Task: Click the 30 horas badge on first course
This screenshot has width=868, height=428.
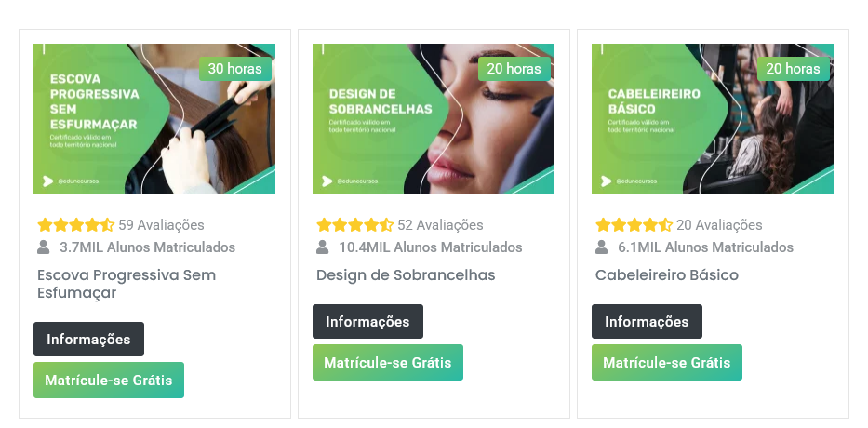Action: (x=235, y=69)
